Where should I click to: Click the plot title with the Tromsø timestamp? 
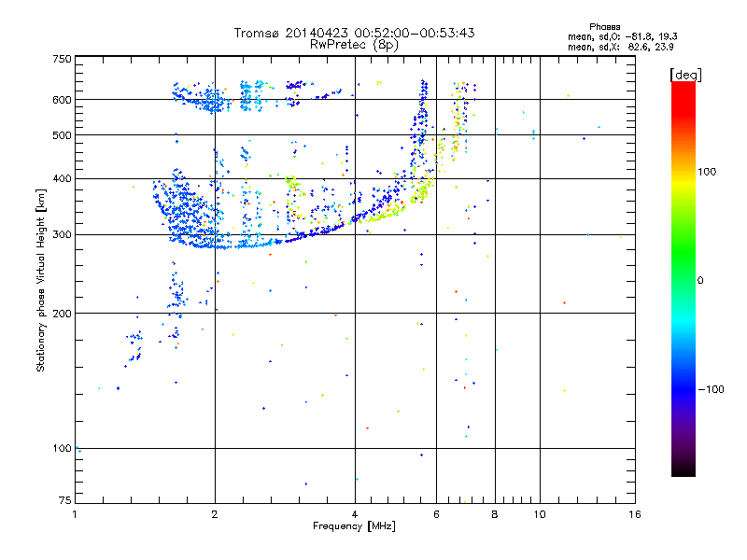pos(355,33)
